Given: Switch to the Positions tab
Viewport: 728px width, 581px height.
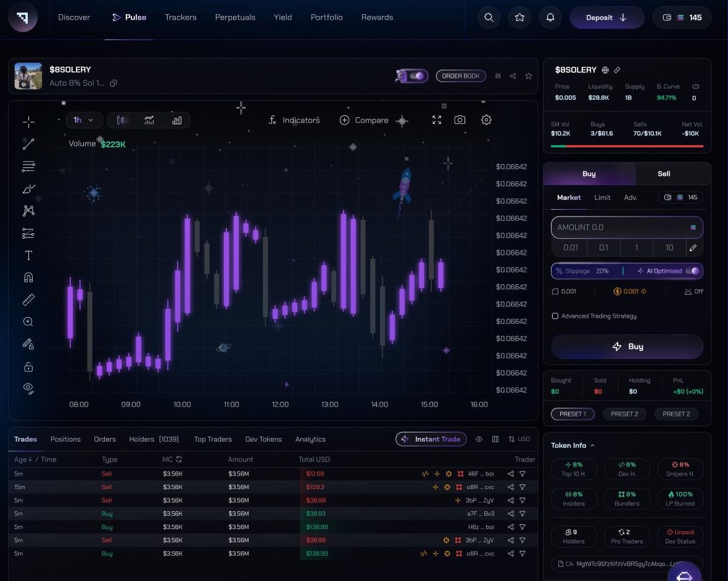Looking at the screenshot, I should pyautogui.click(x=65, y=439).
